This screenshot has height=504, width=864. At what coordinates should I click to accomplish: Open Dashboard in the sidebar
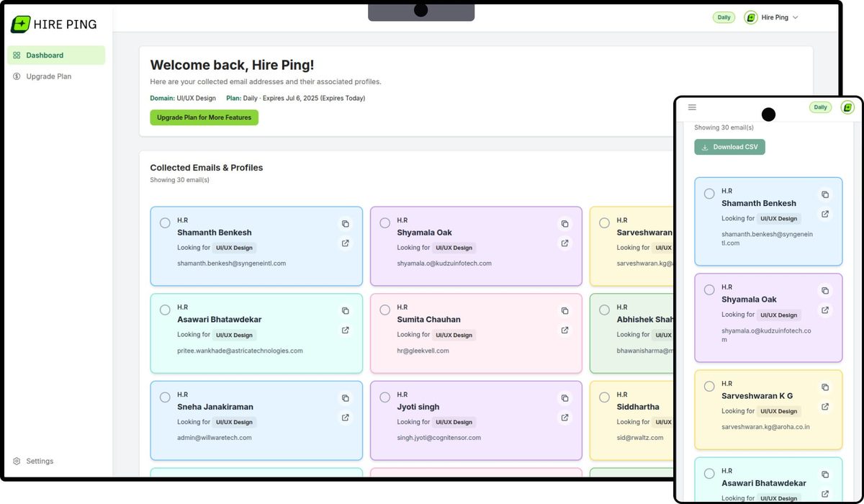pyautogui.click(x=56, y=55)
